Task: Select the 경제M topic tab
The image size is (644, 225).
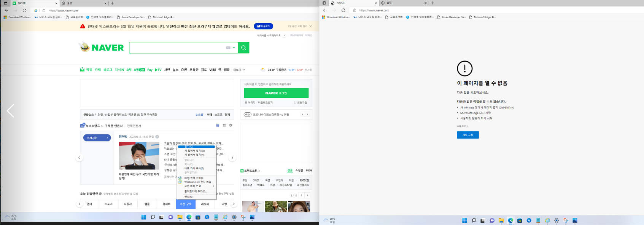Action: (166, 204)
